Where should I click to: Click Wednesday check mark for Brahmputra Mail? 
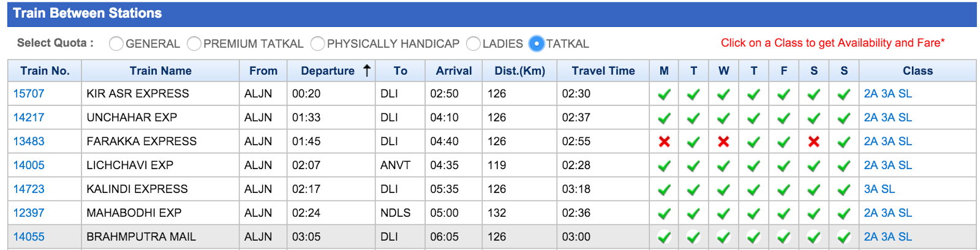tap(723, 237)
